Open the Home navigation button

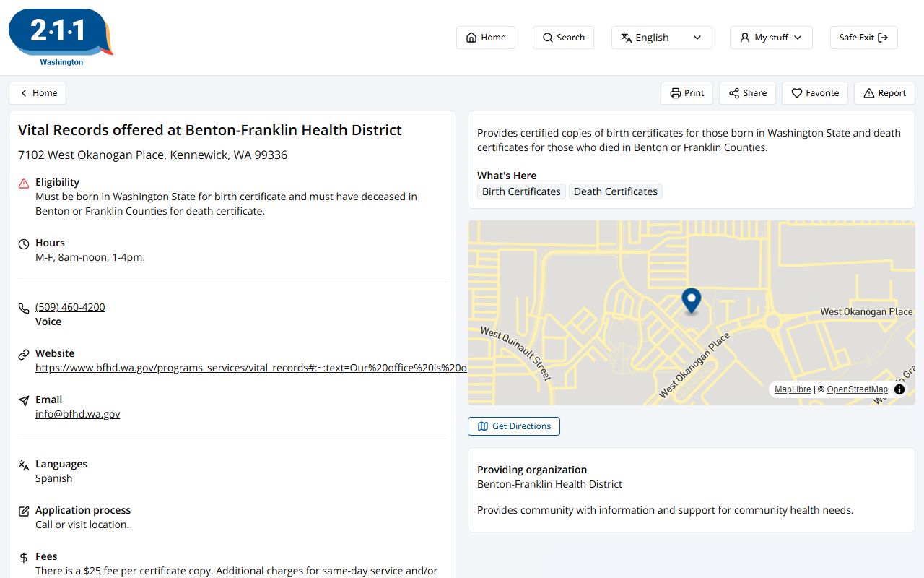click(x=486, y=38)
